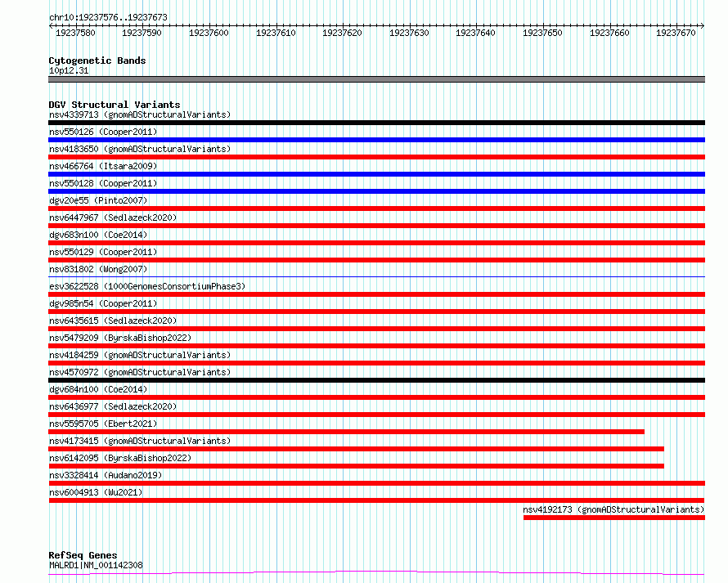Click the 10p12.31 band label

click(69, 70)
